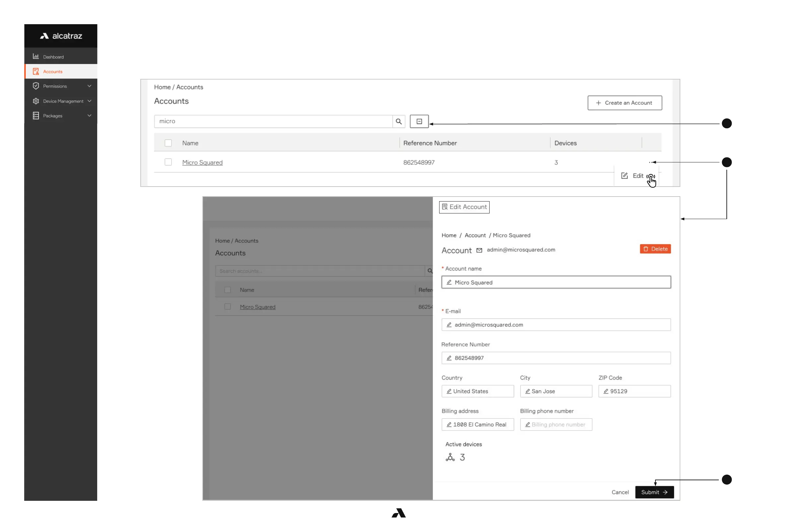Viewport: 812px width, 525px height.
Task: Toggle the select-all checkbox in Name header
Action: tap(168, 143)
